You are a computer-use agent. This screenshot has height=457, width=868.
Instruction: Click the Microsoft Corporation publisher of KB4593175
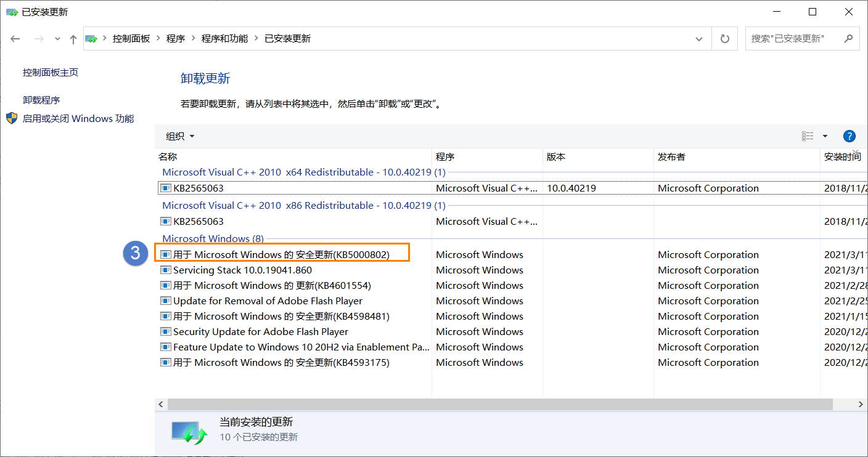(708, 363)
